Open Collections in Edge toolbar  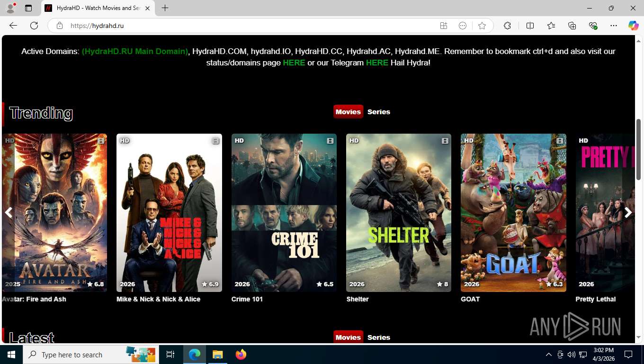[x=572, y=26]
